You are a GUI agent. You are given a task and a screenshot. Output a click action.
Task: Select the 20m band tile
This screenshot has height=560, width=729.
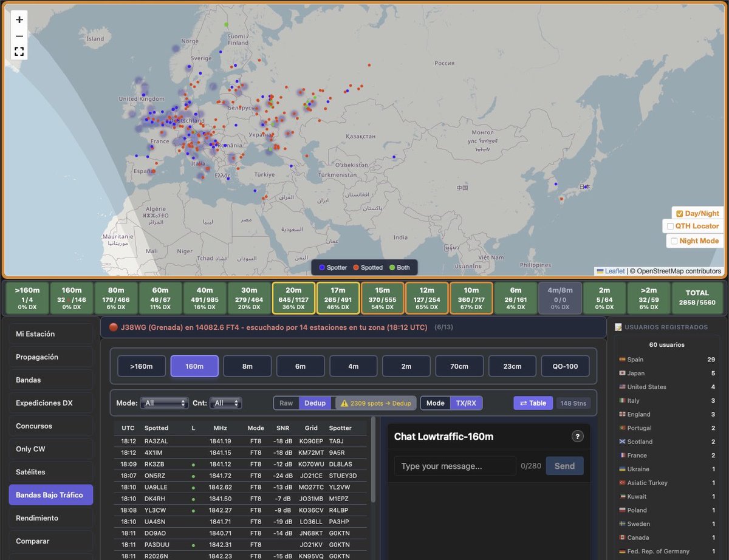[x=294, y=298]
